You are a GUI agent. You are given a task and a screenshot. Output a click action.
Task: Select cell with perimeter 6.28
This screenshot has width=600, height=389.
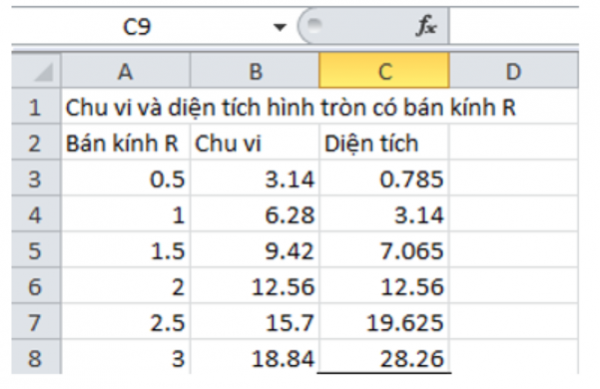[x=255, y=214]
